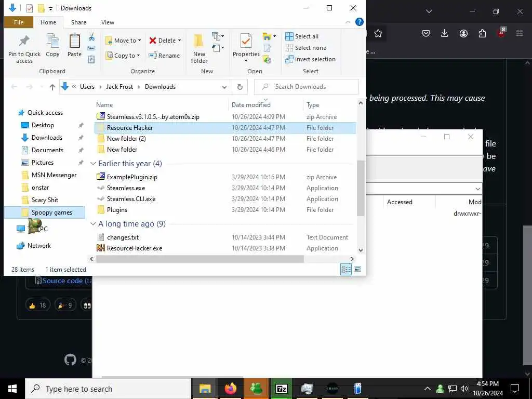Screen dimensions: 532x399
Task: Click the Cut scissors icon
Action: coord(91,37)
